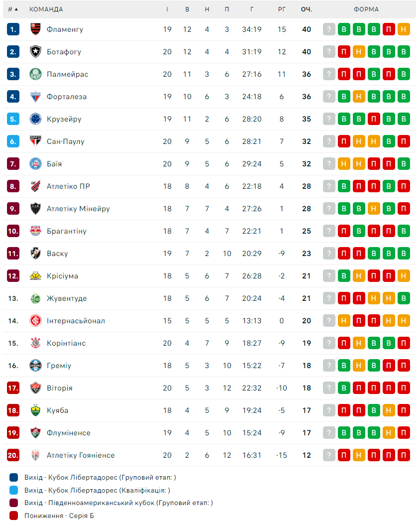Click the Flamengo club crest icon
The width and height of the screenshot is (420, 523).
[x=35, y=29]
